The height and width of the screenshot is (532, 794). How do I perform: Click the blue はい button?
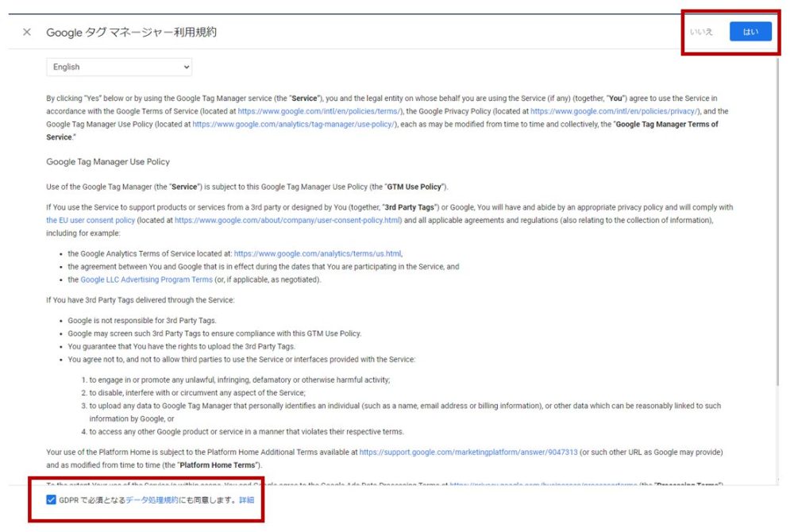pyautogui.click(x=750, y=32)
